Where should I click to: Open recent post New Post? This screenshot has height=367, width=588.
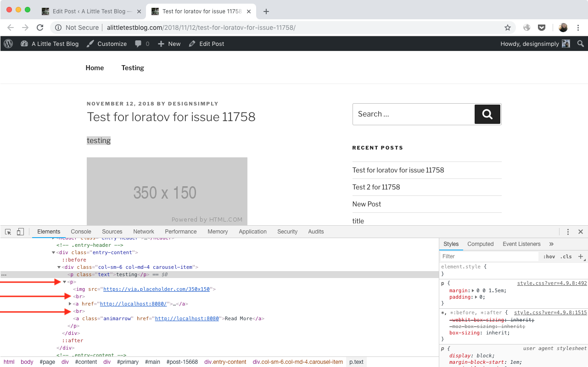(367, 204)
